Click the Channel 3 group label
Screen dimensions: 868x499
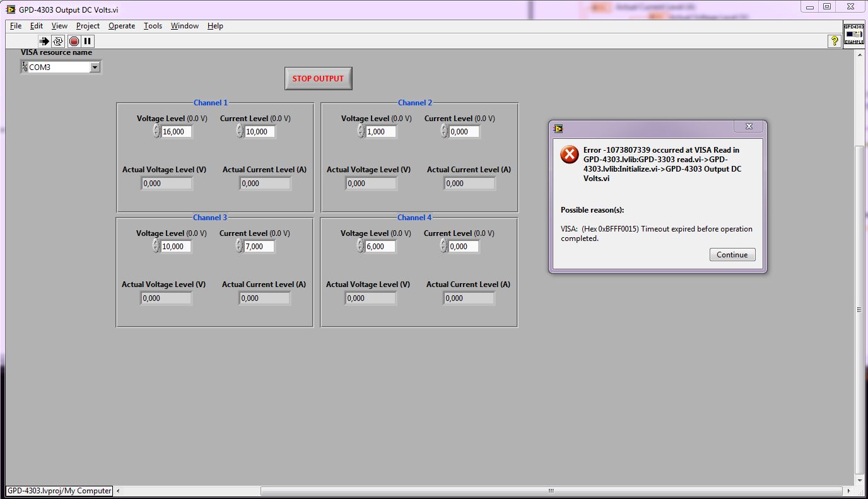pos(210,218)
